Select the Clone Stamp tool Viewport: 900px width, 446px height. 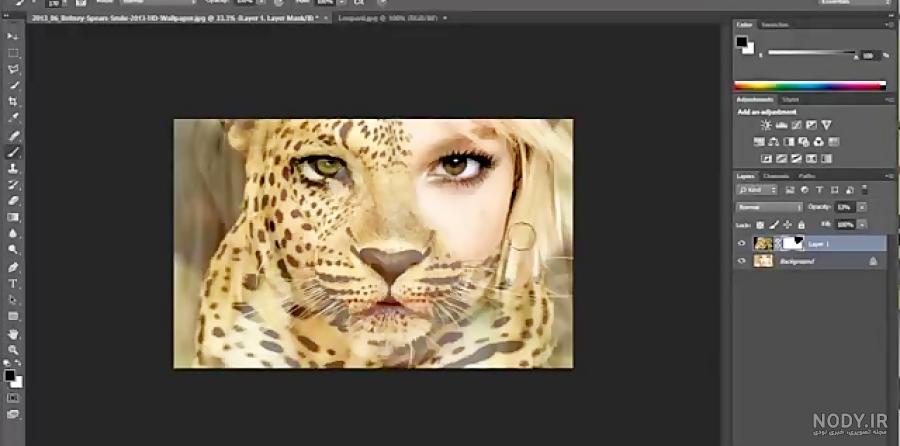[x=13, y=169]
